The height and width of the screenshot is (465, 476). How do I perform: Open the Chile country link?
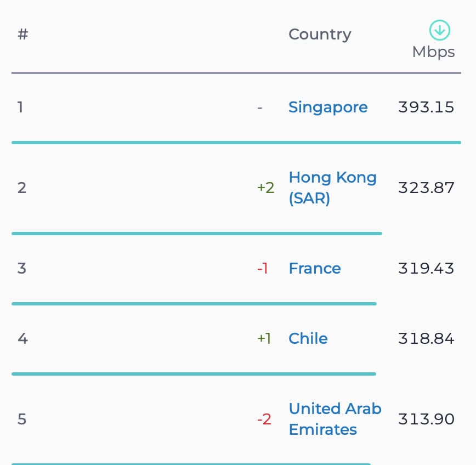[308, 338]
